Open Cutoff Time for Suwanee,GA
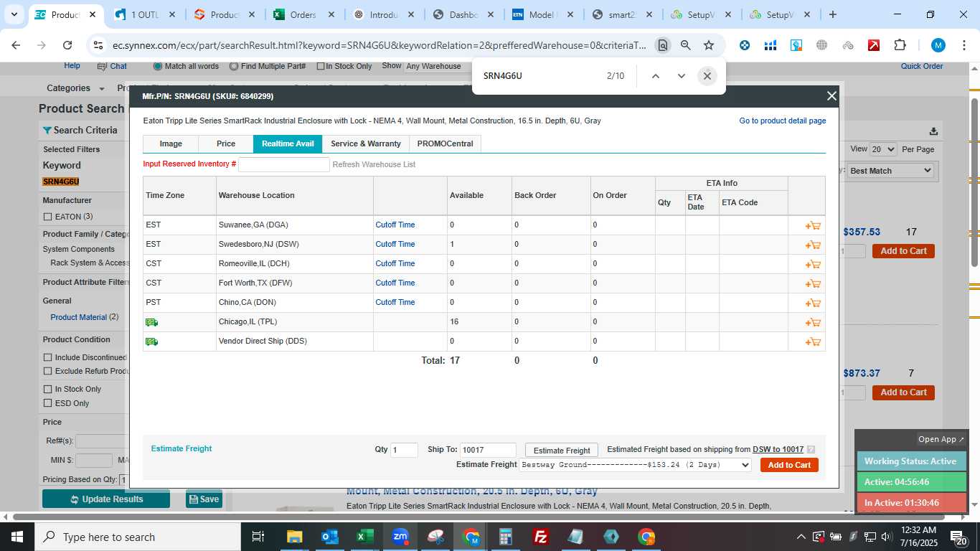 click(x=395, y=225)
